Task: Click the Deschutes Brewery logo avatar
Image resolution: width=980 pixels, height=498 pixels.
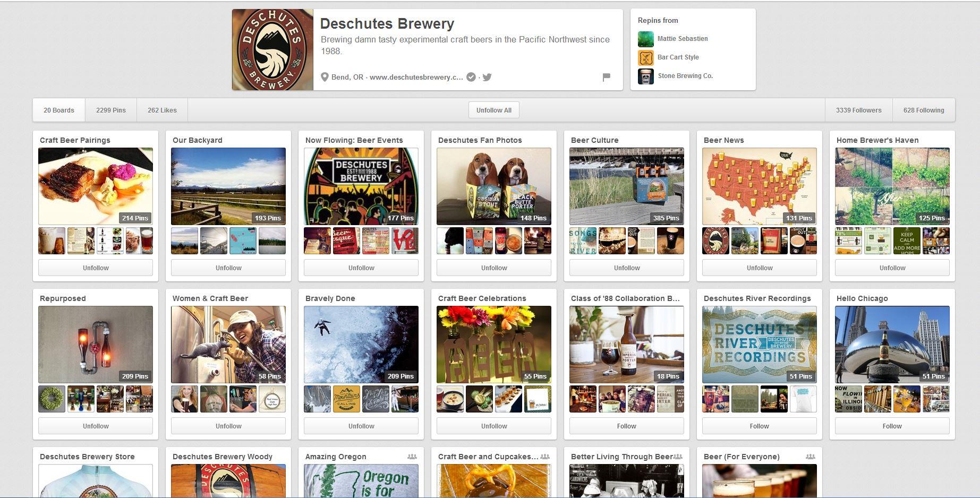Action: (x=272, y=49)
